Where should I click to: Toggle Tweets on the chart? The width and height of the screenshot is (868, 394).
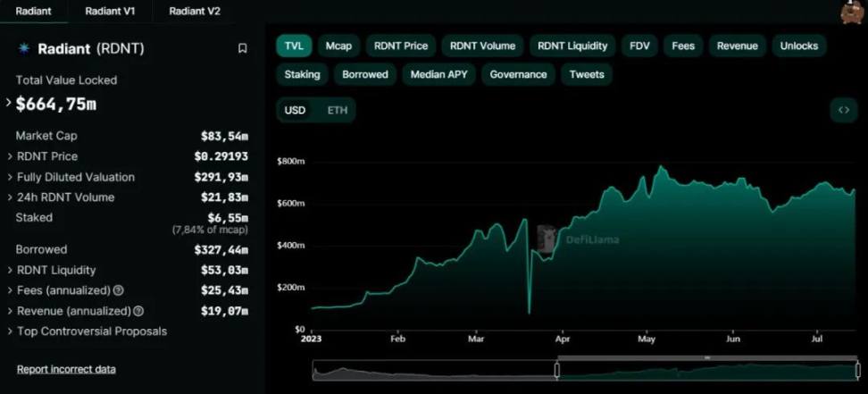coord(587,74)
